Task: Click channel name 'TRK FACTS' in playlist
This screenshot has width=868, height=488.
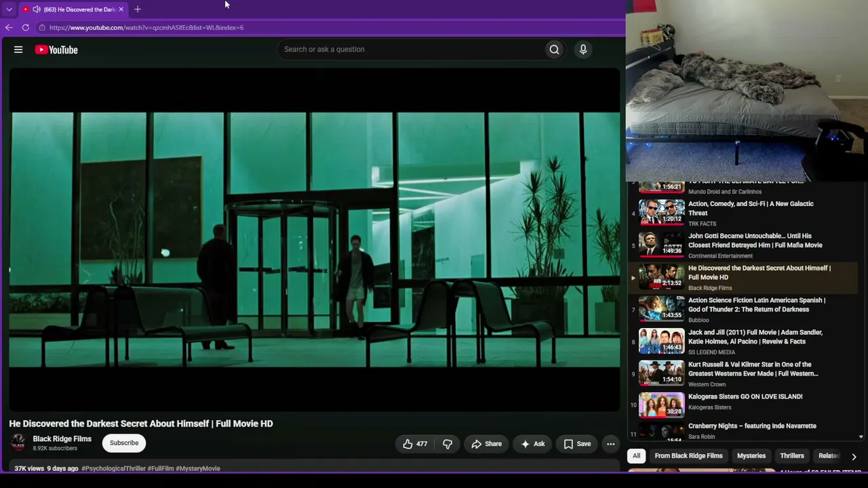Action: [702, 224]
